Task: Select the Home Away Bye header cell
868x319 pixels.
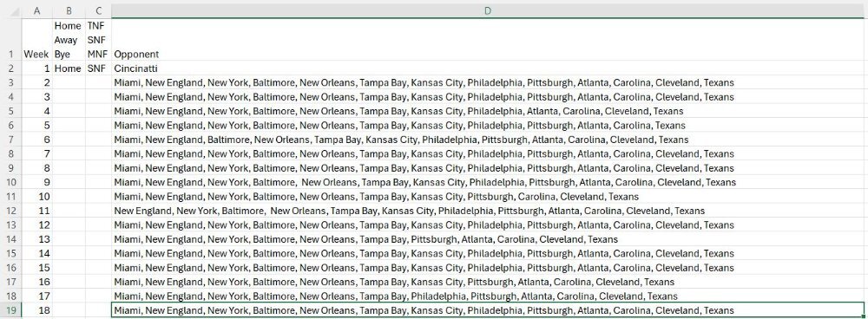Action: [x=69, y=40]
